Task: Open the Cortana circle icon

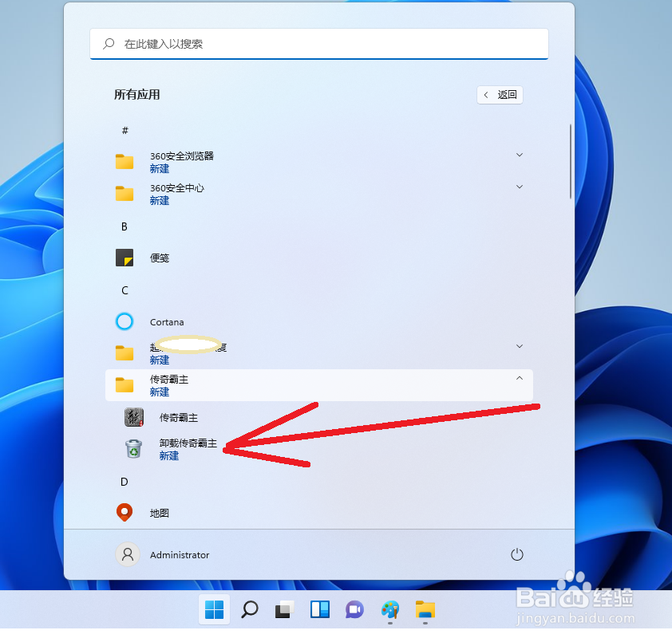Action: pyautogui.click(x=125, y=321)
